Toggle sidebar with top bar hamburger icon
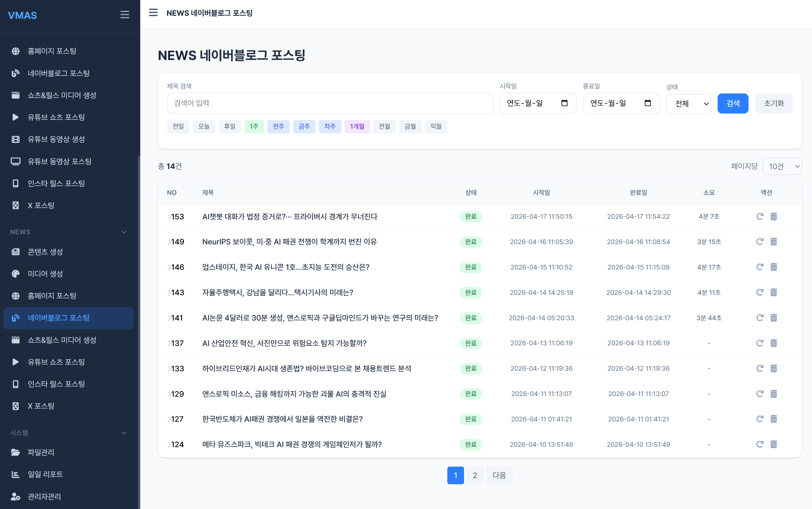The image size is (812, 509). click(153, 13)
